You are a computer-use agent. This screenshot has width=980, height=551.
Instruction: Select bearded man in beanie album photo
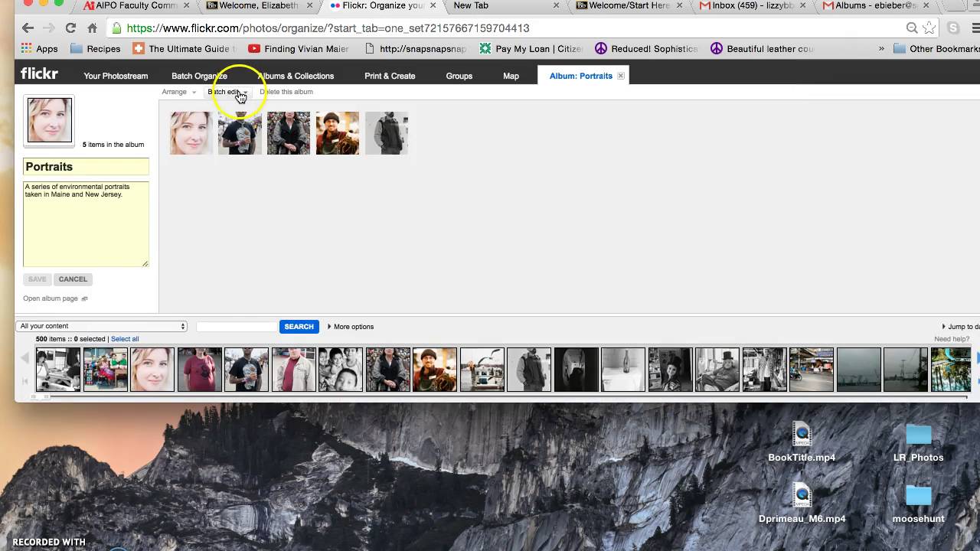click(338, 133)
